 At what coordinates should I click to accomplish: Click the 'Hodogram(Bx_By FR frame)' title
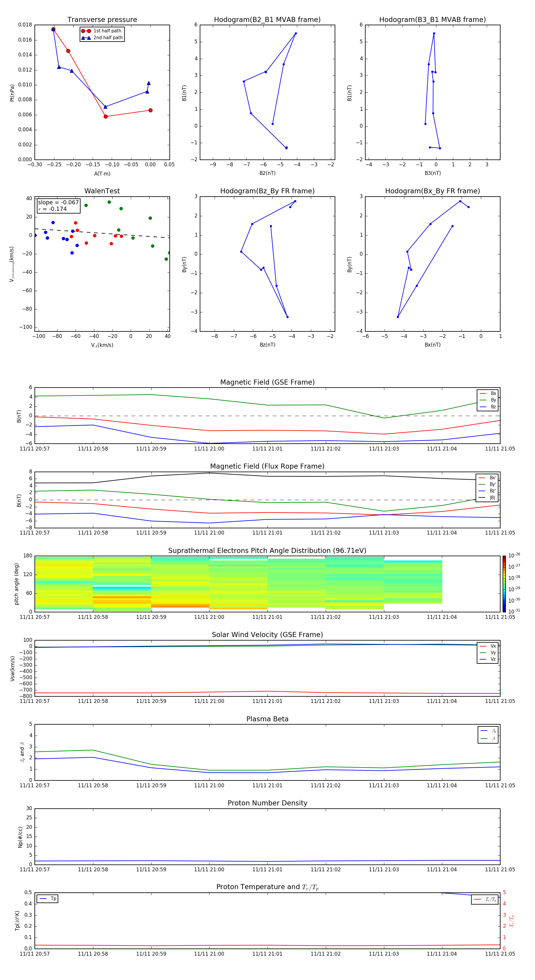pos(432,191)
